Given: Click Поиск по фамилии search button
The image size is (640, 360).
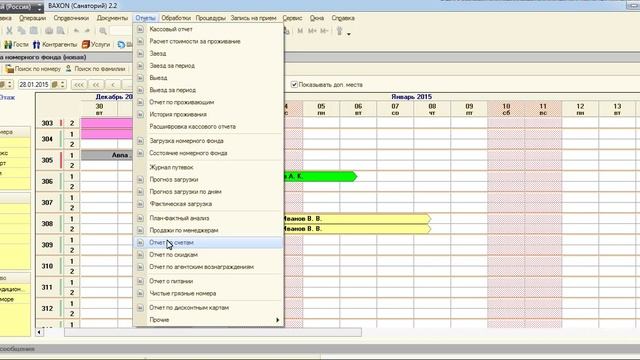Looking at the screenshot, I should (96, 69).
